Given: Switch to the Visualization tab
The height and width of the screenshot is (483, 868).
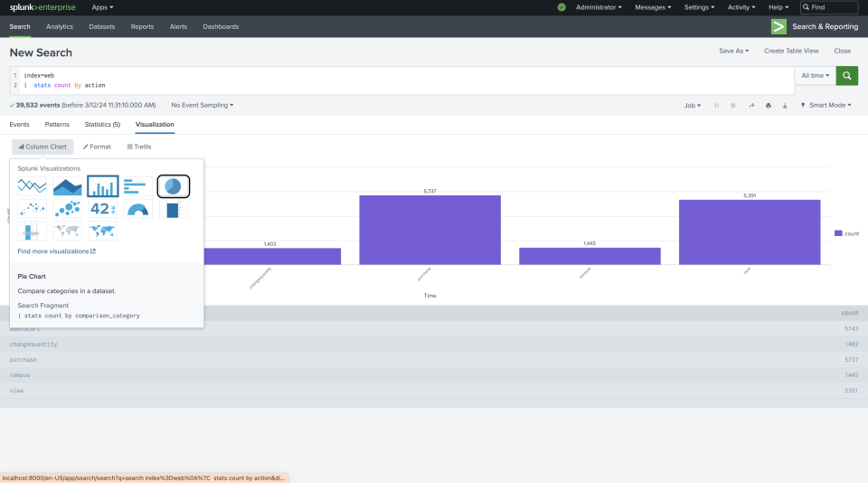Looking at the screenshot, I should coord(155,125).
